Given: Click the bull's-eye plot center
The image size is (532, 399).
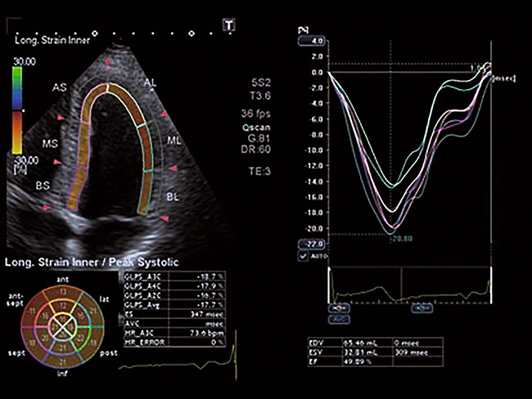Looking at the screenshot, I should click(61, 325).
